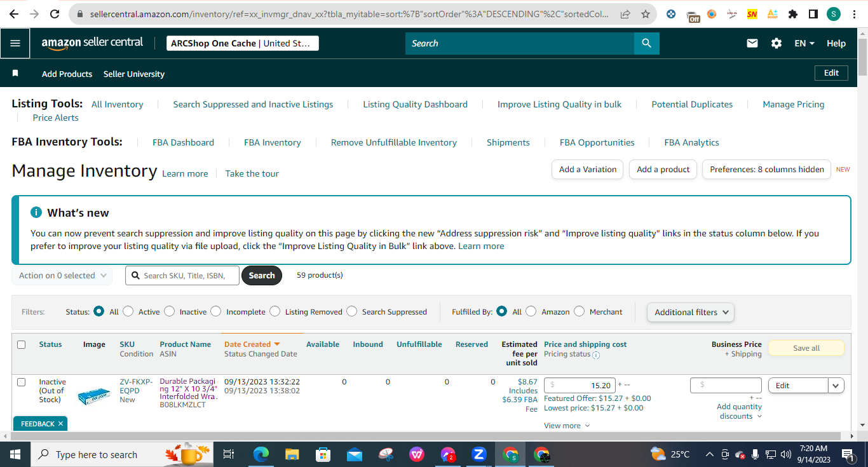The height and width of the screenshot is (467, 868).
Task: Select Fulfilled By Merchant radio
Action: 579,311
